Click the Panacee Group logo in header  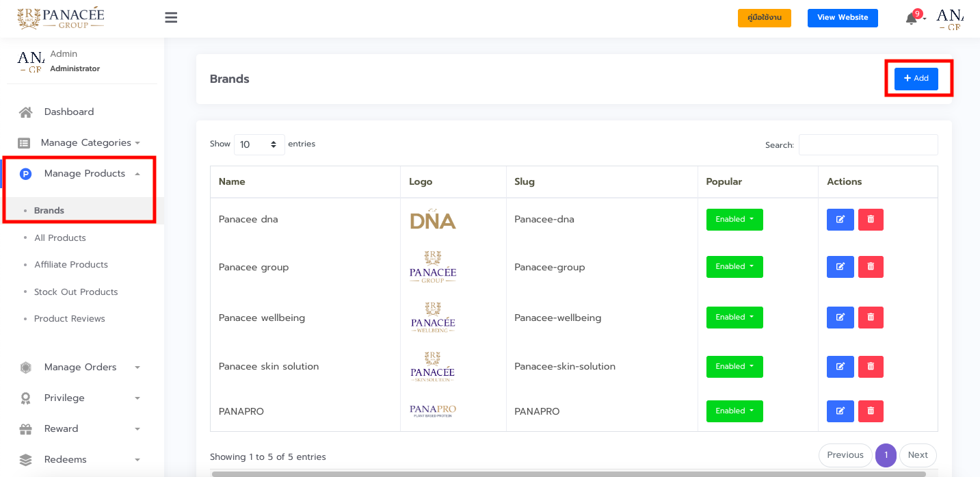tap(61, 18)
